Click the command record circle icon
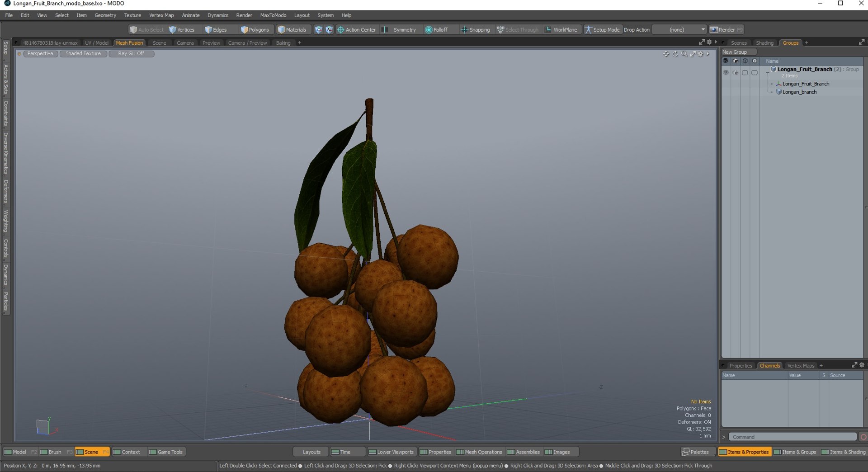The height and width of the screenshot is (472, 868). (x=863, y=437)
